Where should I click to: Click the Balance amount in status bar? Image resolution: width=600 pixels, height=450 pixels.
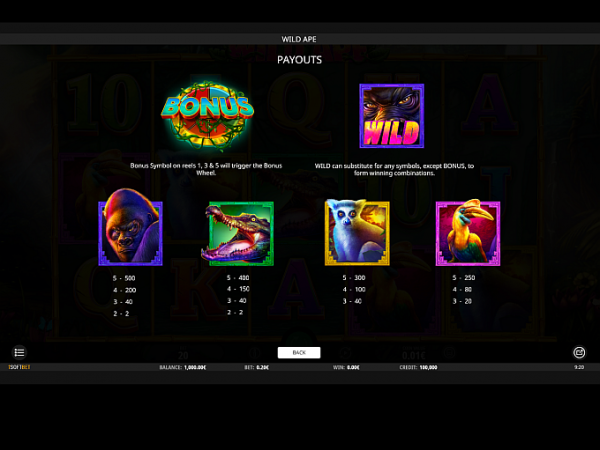point(195,367)
